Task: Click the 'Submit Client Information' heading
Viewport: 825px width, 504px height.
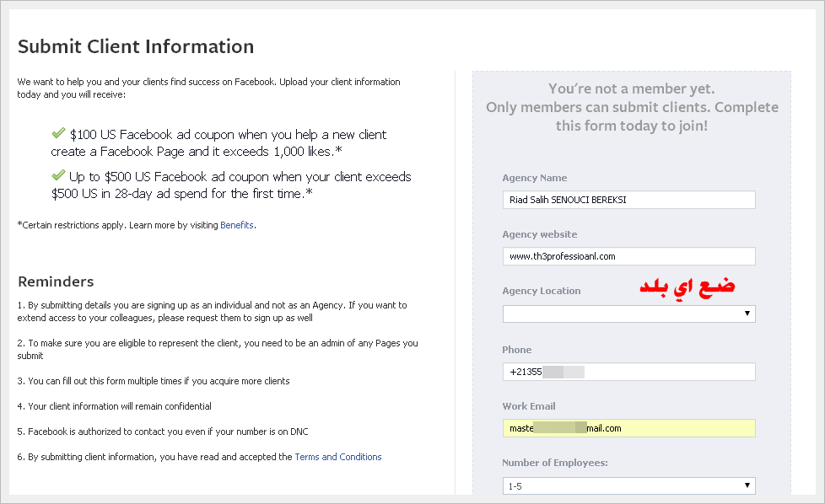Action: 136,46
